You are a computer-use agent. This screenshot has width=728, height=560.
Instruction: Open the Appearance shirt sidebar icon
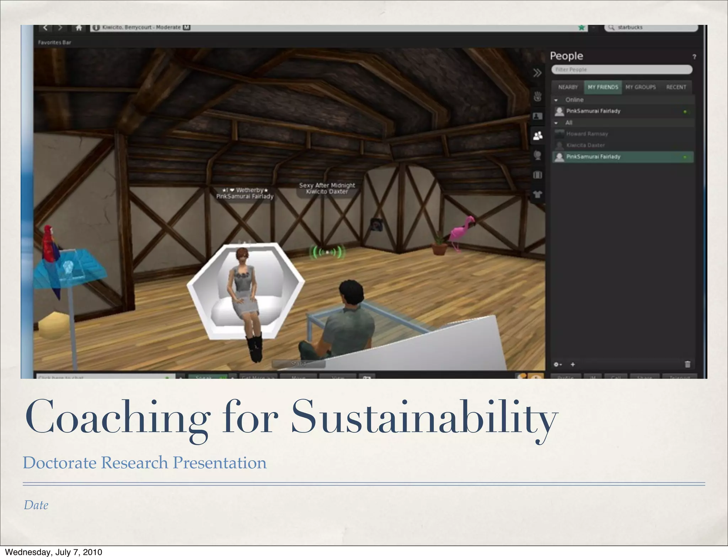click(537, 194)
